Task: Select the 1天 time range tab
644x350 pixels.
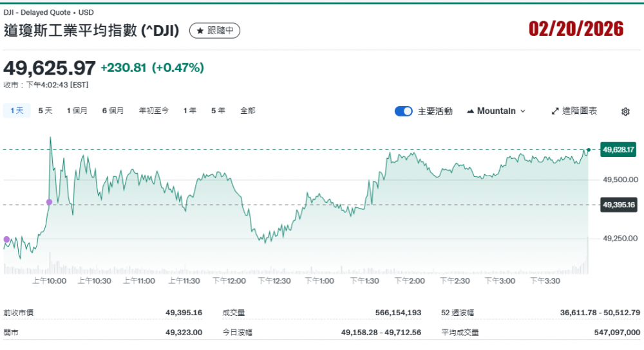Action: 17,111
